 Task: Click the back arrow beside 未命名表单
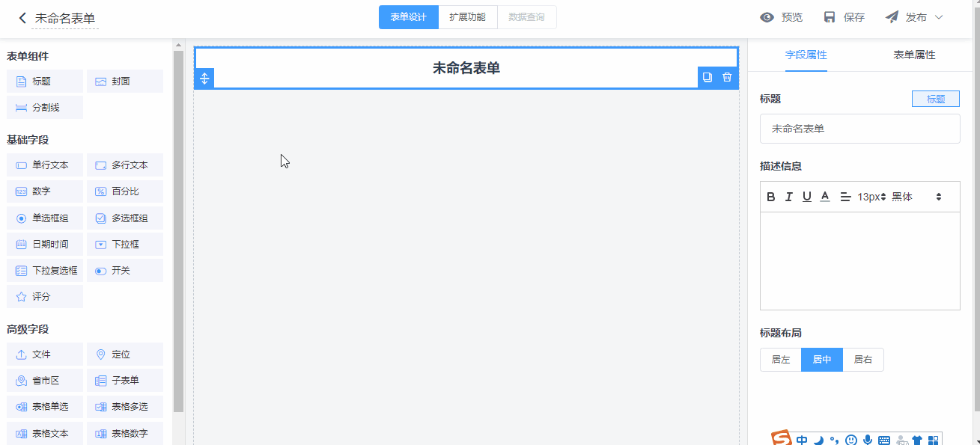(22, 18)
